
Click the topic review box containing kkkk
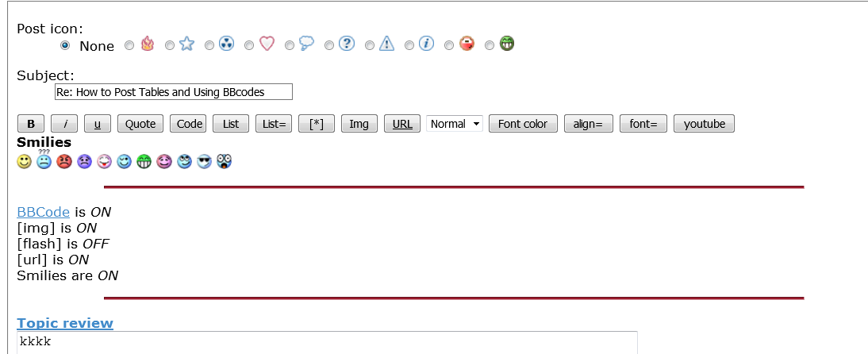point(327,342)
